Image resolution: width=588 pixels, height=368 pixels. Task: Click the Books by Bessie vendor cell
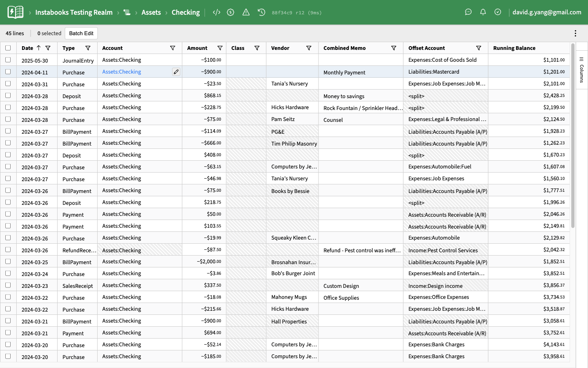coord(292,191)
